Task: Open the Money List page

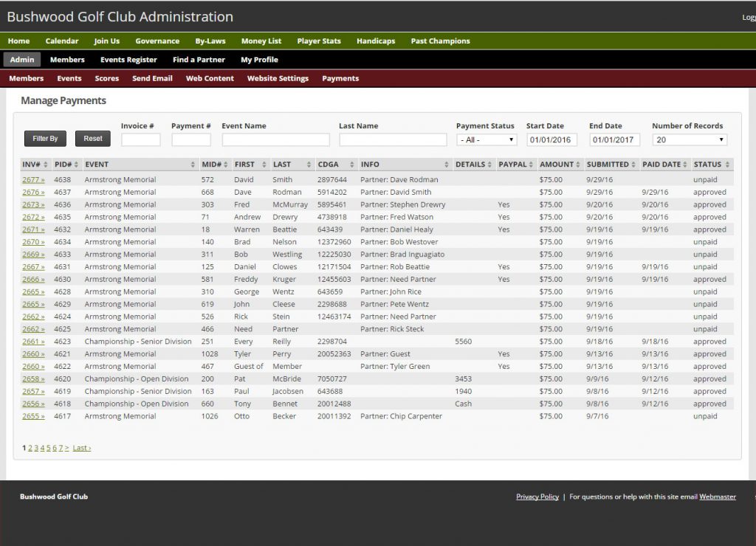Action: pos(261,41)
